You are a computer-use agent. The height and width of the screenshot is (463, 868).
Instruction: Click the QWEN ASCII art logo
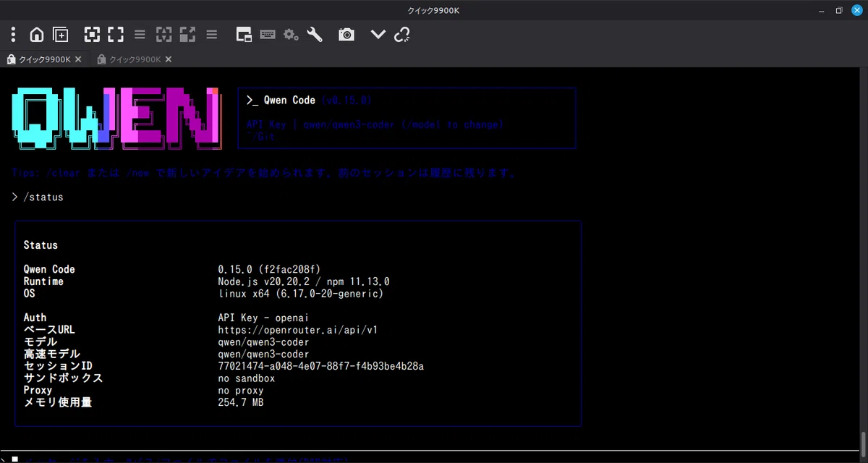click(x=116, y=119)
